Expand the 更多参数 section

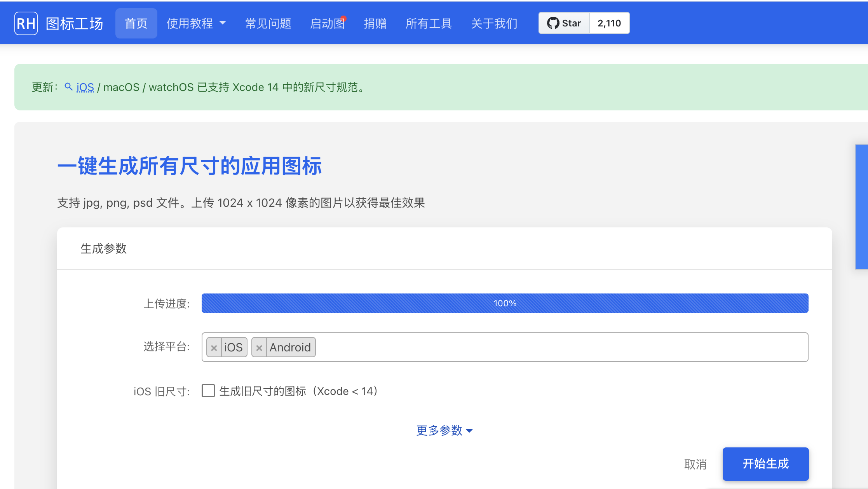(x=444, y=430)
